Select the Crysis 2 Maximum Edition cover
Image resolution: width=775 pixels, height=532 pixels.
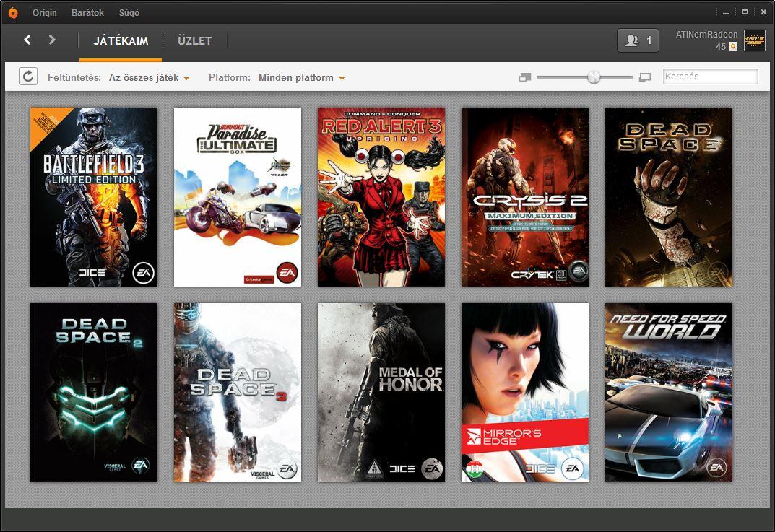525,197
